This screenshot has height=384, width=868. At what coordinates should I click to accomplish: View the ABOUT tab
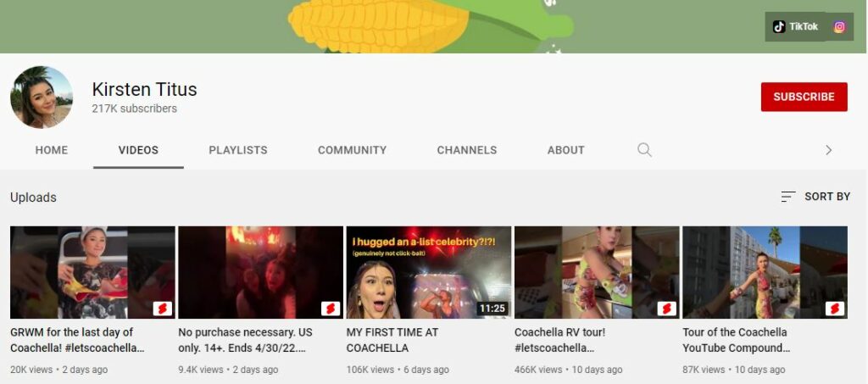tap(565, 150)
